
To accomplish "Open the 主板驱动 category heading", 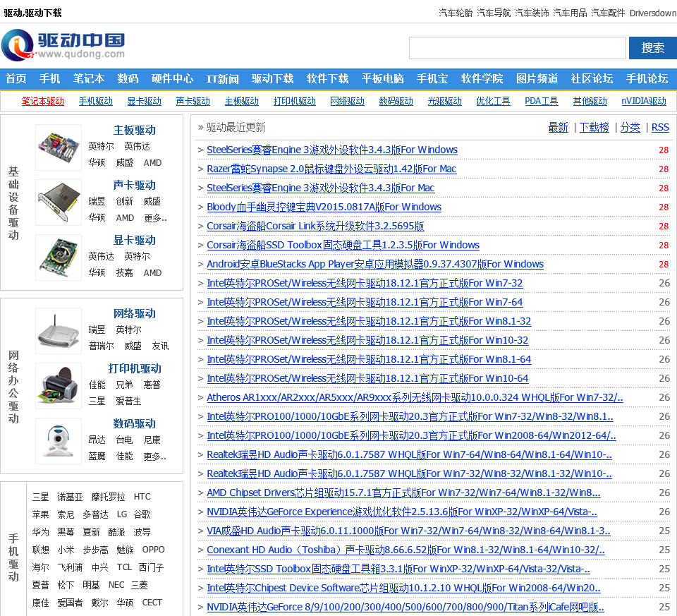I will pyautogui.click(x=134, y=130).
